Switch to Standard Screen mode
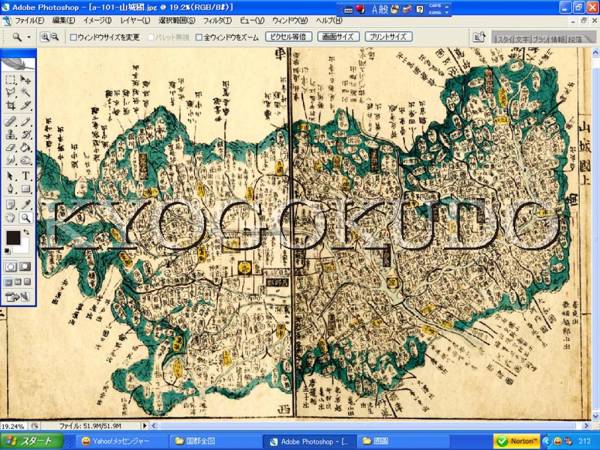Screen dimensions: 600x450 tap(8, 282)
